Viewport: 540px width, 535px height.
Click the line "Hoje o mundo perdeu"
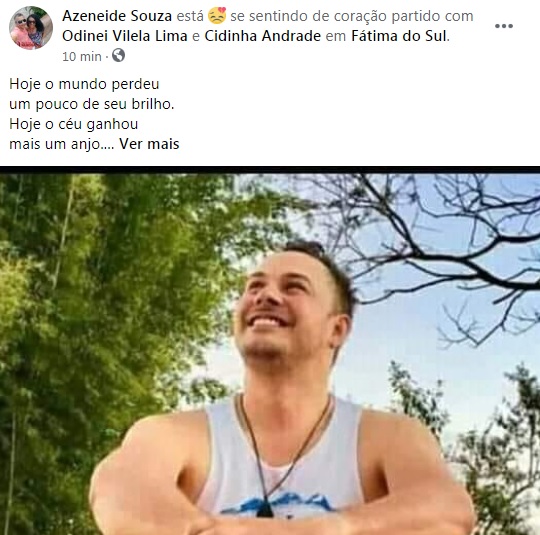coord(84,84)
